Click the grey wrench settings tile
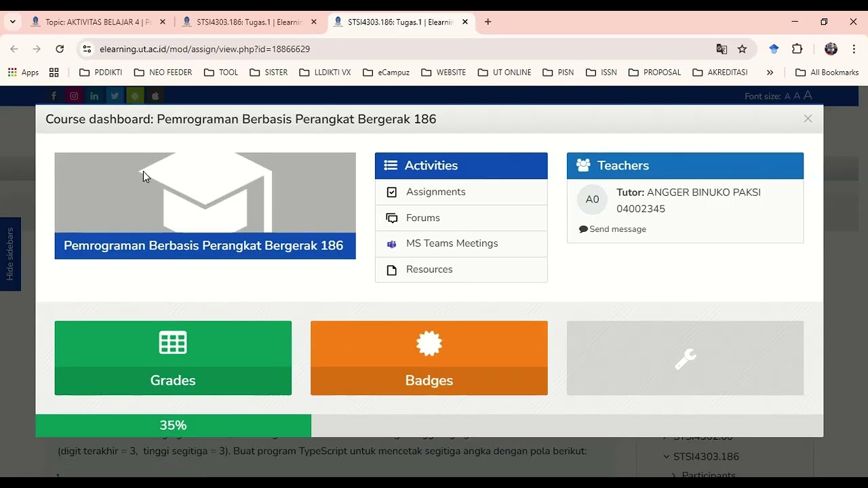This screenshot has width=868, height=488. 685,358
